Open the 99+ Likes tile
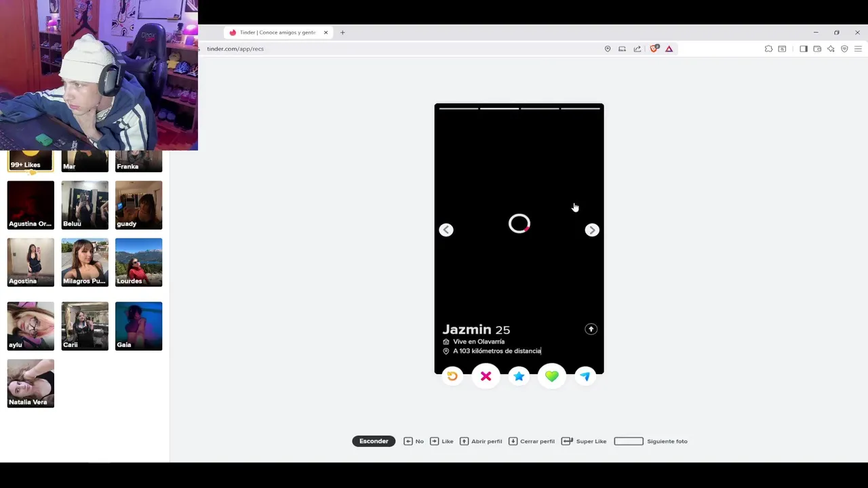The width and height of the screenshot is (868, 488). click(31, 161)
